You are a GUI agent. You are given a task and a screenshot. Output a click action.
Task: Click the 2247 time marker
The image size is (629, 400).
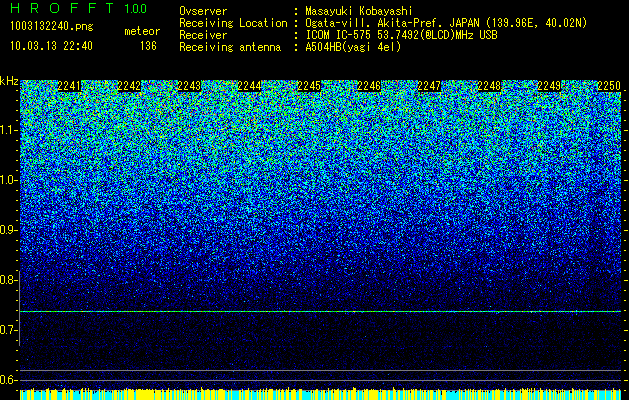click(x=429, y=86)
